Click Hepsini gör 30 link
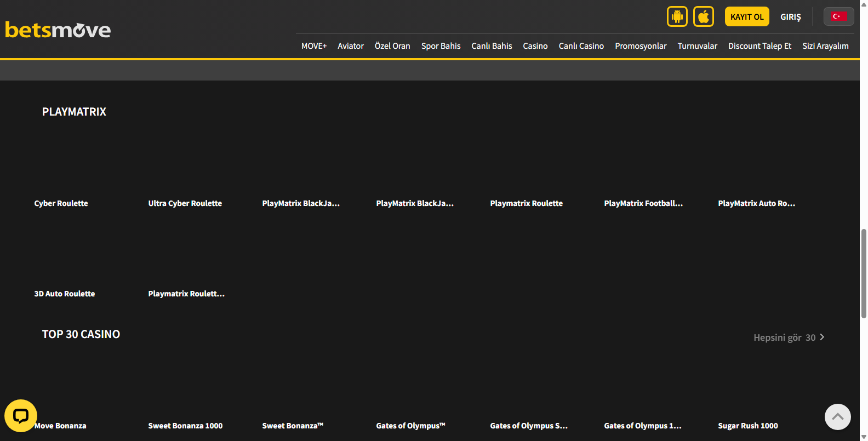 pyautogui.click(x=785, y=337)
